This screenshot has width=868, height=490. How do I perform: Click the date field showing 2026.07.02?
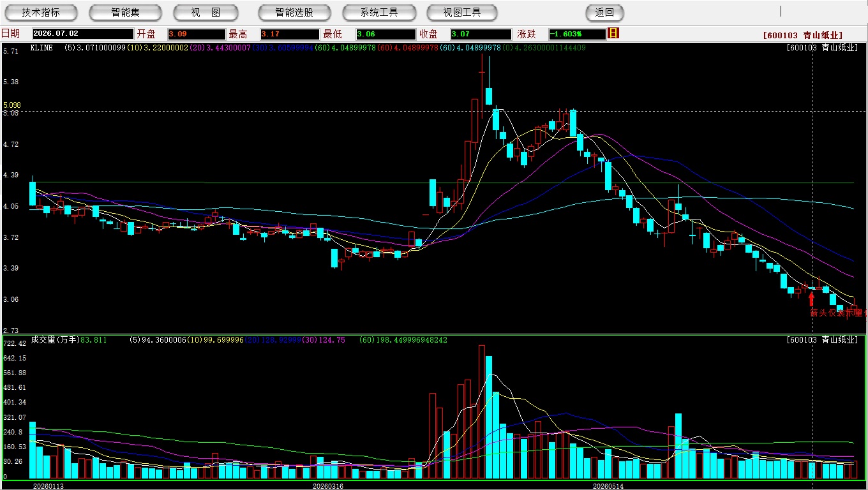(x=83, y=34)
